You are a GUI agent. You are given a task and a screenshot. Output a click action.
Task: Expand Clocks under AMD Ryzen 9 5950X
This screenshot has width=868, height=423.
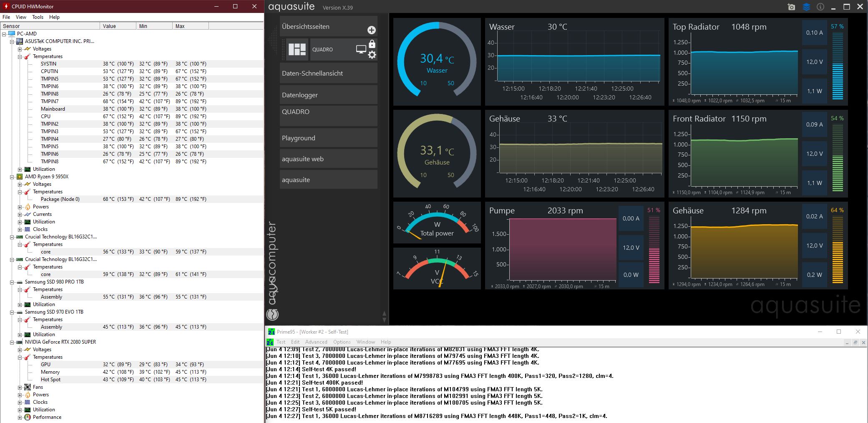point(20,229)
